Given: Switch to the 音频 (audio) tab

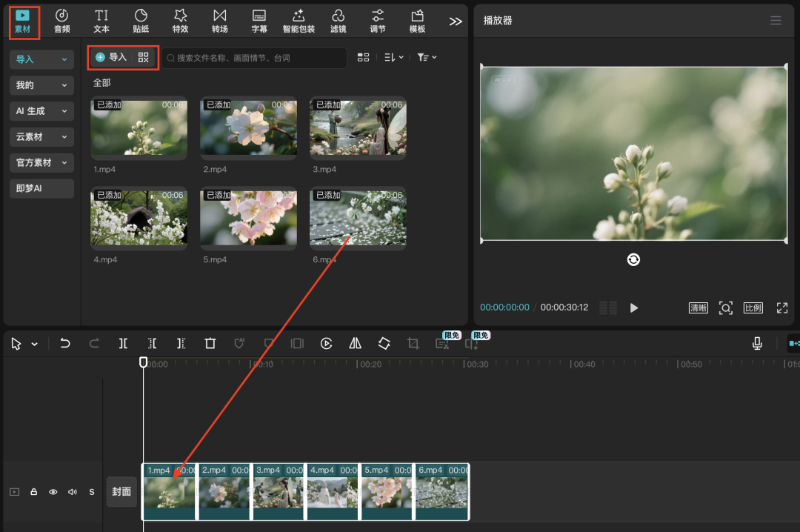Looking at the screenshot, I should pyautogui.click(x=62, y=21).
